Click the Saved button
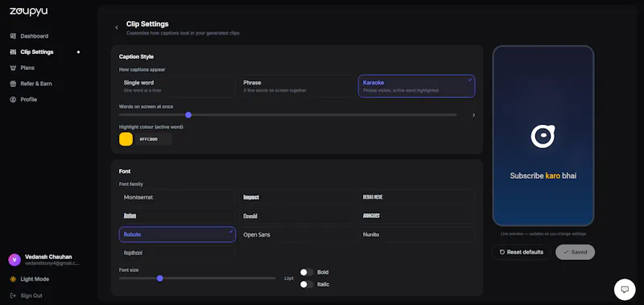 [x=575, y=252]
